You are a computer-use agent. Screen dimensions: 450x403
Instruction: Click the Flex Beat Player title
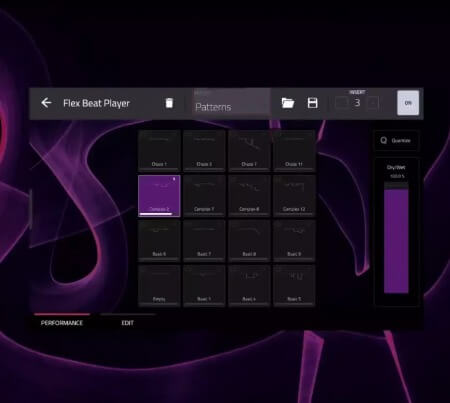click(x=96, y=103)
